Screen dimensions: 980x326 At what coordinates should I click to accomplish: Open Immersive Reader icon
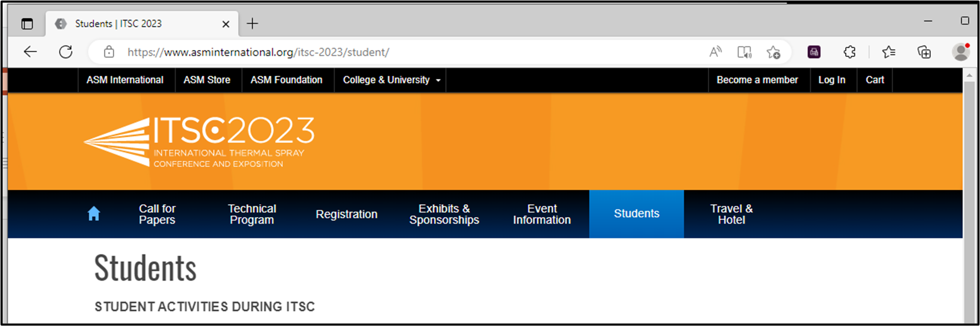tap(744, 52)
